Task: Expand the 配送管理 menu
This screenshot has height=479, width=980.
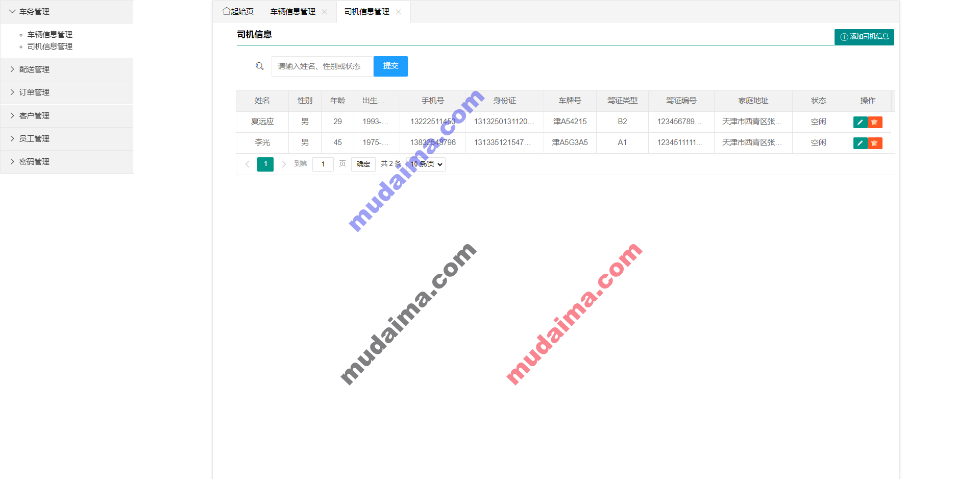Action: (x=67, y=69)
